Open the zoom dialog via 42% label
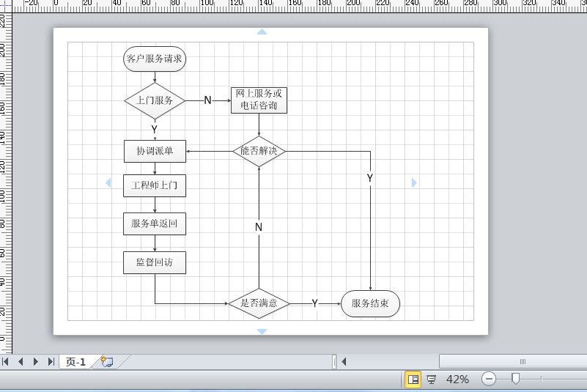Image resolution: width=587 pixels, height=392 pixels. 457,380
